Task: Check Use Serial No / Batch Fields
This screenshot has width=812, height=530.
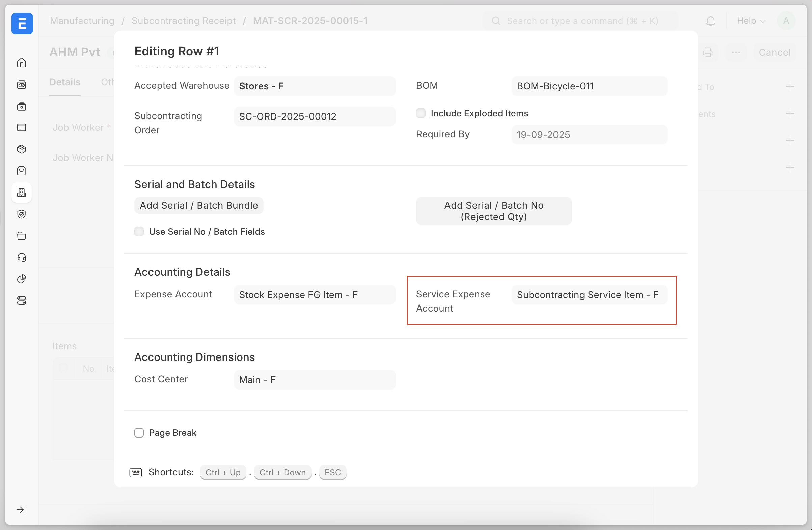Action: coord(139,231)
